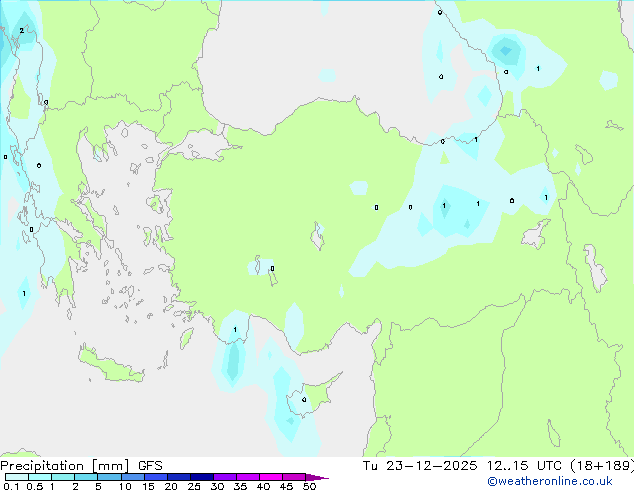
Task: Click the '2' precipitation value on the map
Action: (x=21, y=30)
